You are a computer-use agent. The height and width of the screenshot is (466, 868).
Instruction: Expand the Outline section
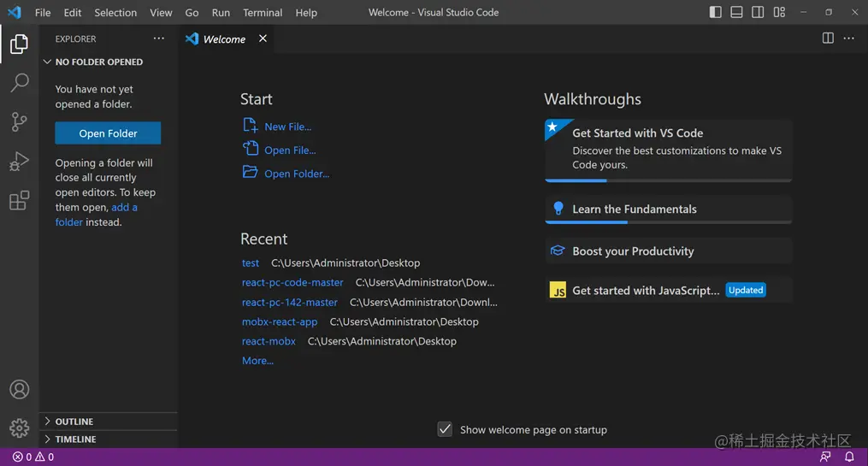[x=74, y=422]
